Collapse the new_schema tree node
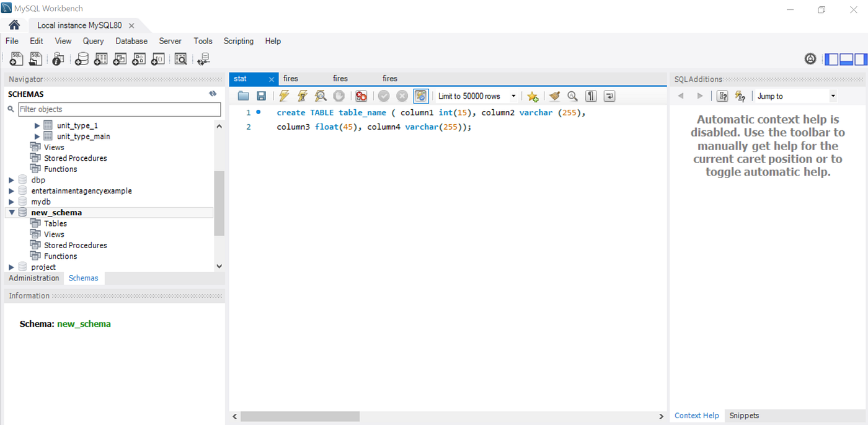868x425 pixels. tap(11, 212)
